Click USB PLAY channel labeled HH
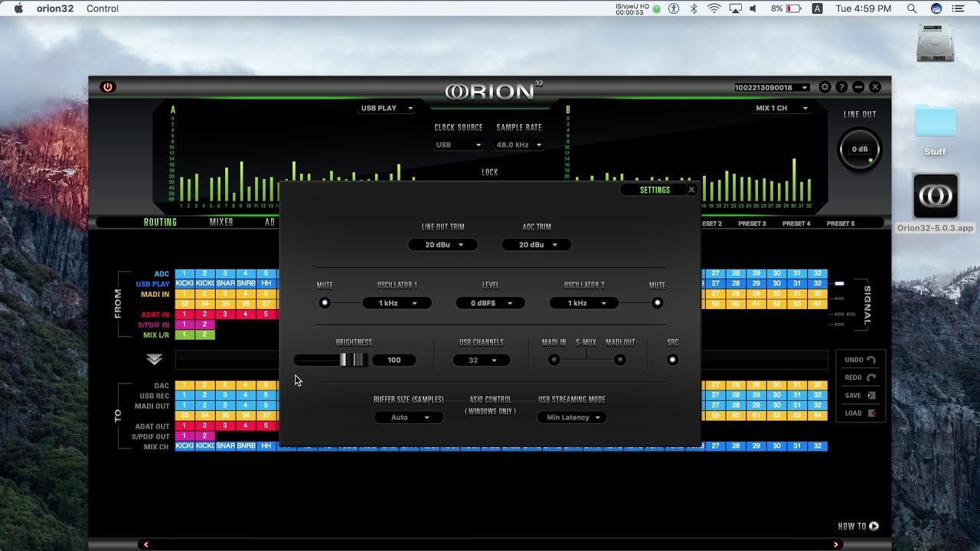This screenshot has height=551, width=980. pos(266,284)
